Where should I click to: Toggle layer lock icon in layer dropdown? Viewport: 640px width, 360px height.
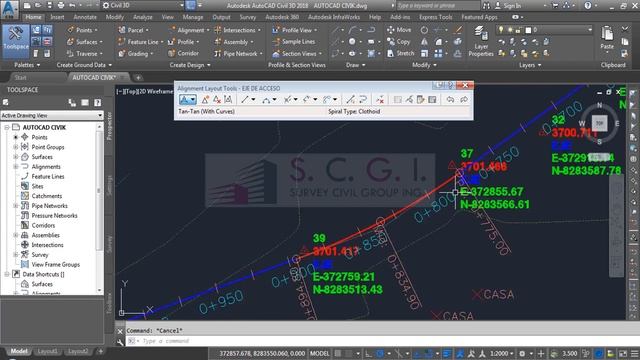click(518, 30)
